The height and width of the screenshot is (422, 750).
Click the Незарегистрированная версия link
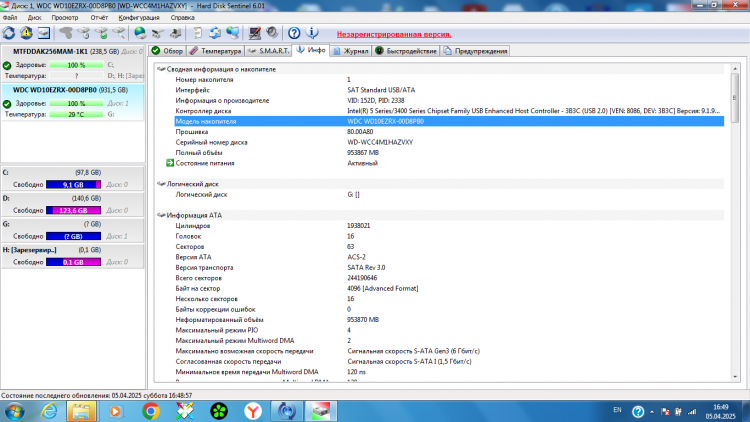click(394, 34)
